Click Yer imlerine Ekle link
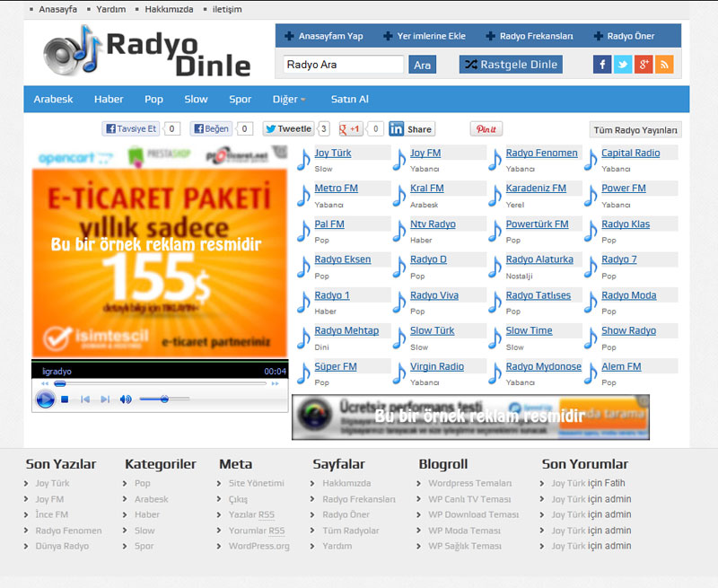The image size is (718, 588). [x=425, y=36]
